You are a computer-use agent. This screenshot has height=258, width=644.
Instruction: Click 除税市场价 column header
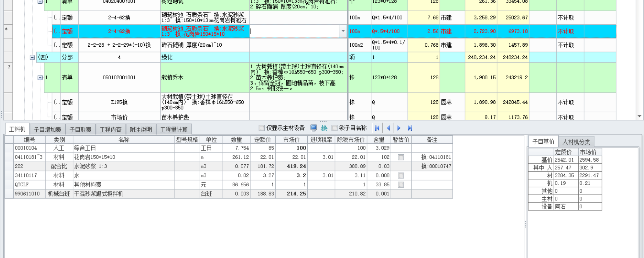click(x=351, y=140)
